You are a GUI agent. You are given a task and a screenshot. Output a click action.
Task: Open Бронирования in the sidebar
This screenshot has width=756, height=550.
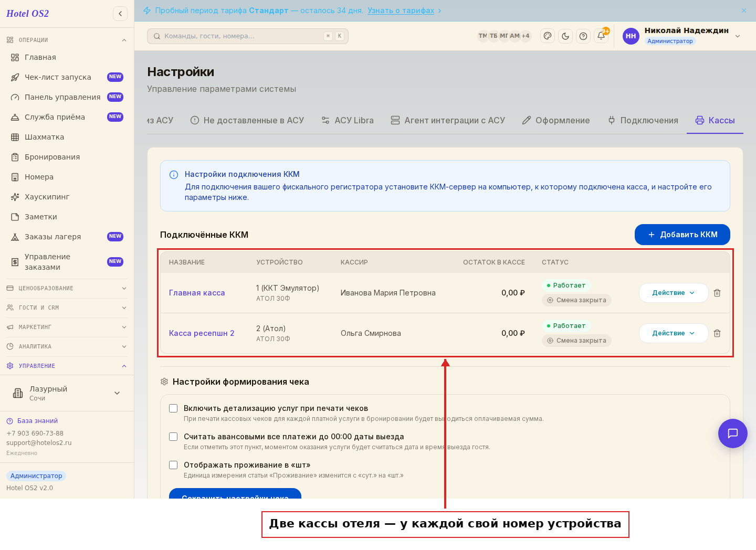click(67, 157)
